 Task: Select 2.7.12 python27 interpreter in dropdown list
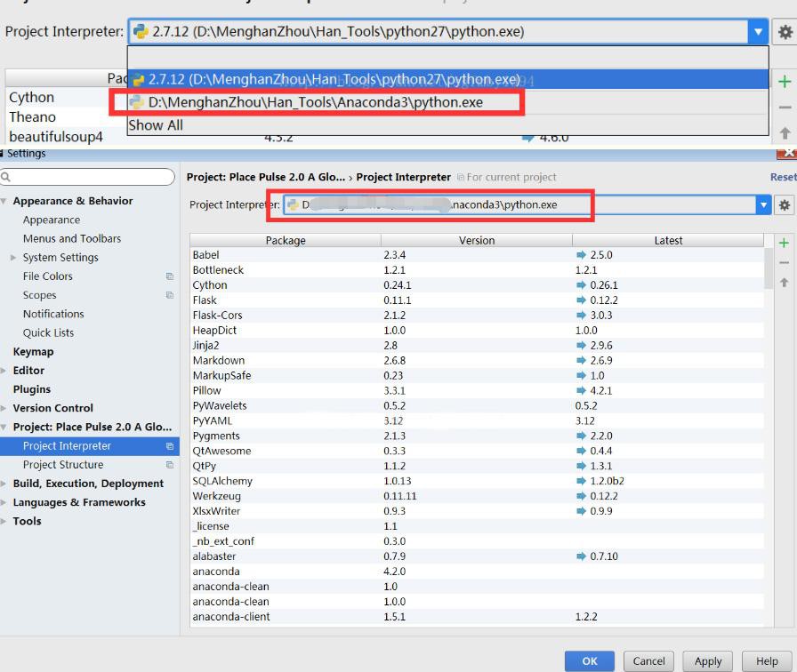[447, 80]
